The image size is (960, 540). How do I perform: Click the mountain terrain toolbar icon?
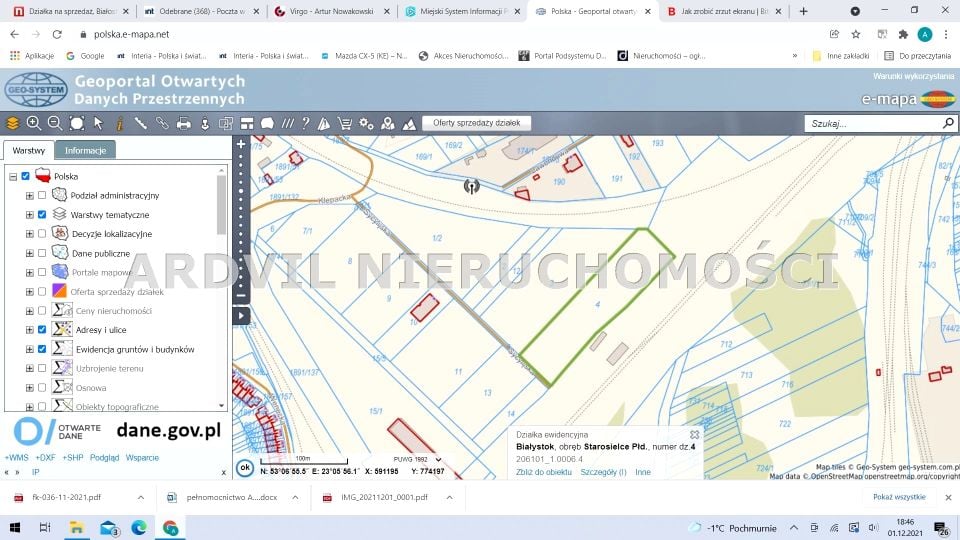[409, 123]
